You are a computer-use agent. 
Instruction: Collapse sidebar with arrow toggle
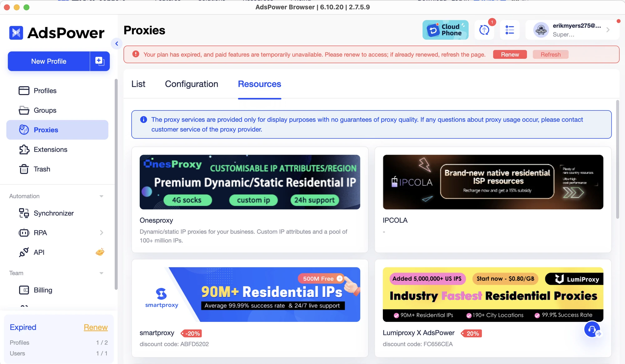coord(117,44)
